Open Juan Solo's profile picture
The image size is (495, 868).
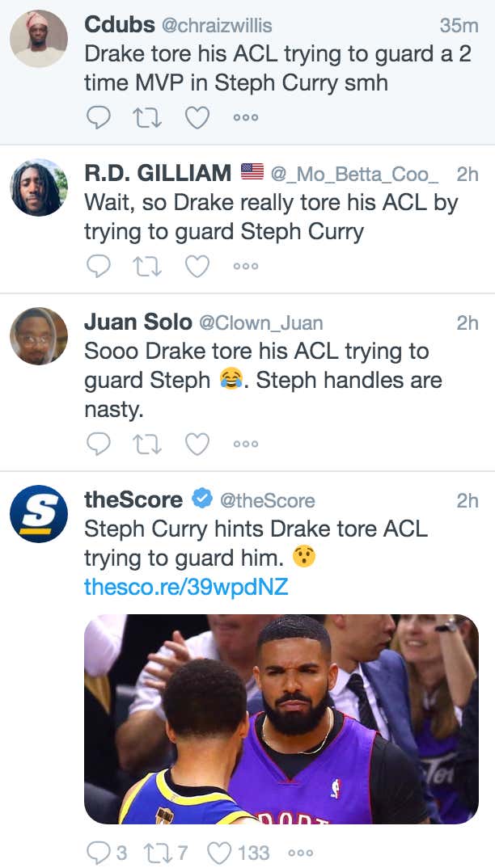click(x=39, y=336)
